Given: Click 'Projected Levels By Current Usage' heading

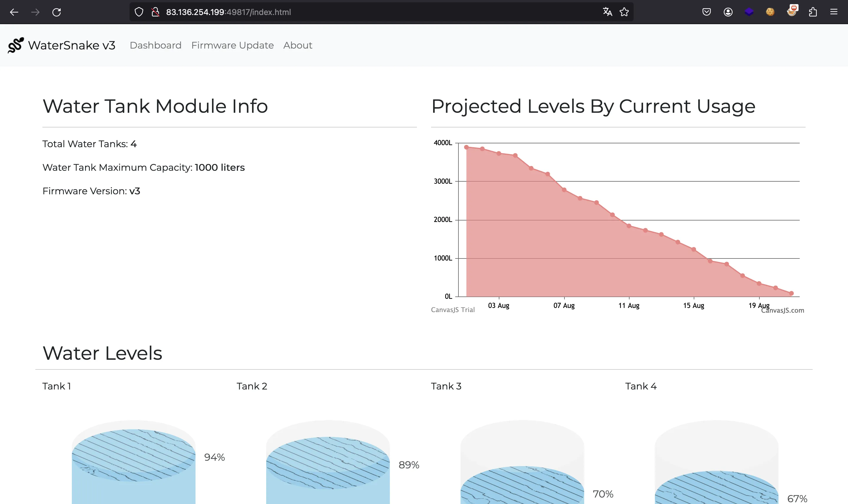Looking at the screenshot, I should [x=593, y=106].
